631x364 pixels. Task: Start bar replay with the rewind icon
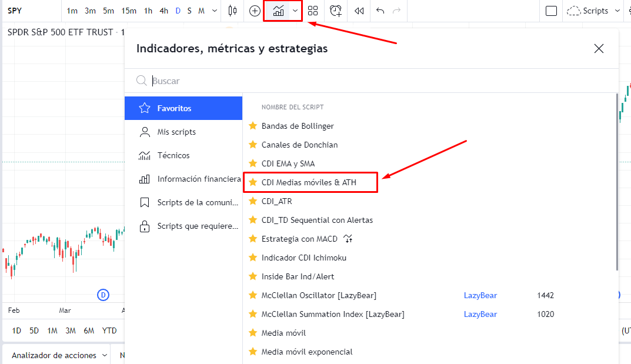click(x=359, y=11)
